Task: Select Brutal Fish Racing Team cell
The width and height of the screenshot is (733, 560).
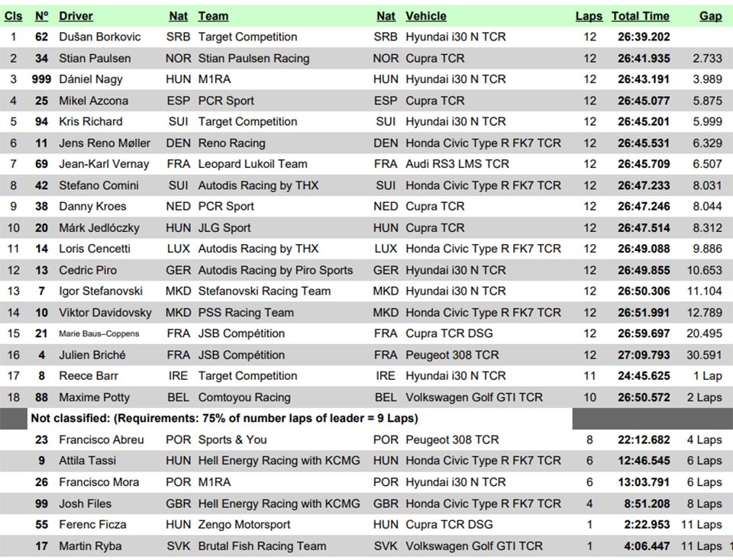Action: coord(262,546)
